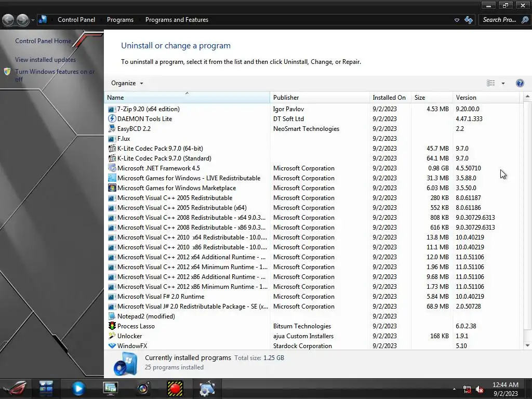Click Igor Pavlov publisher cell

click(x=288, y=109)
